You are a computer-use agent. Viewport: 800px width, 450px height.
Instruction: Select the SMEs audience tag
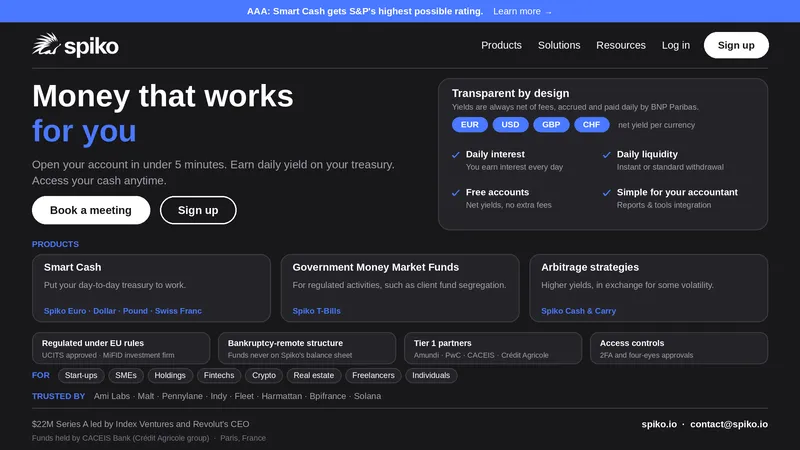click(x=126, y=376)
